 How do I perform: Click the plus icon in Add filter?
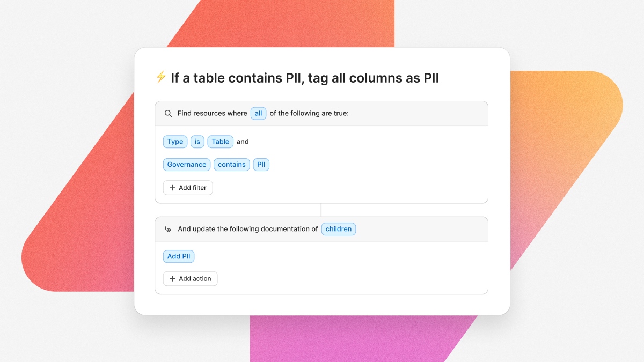172,188
